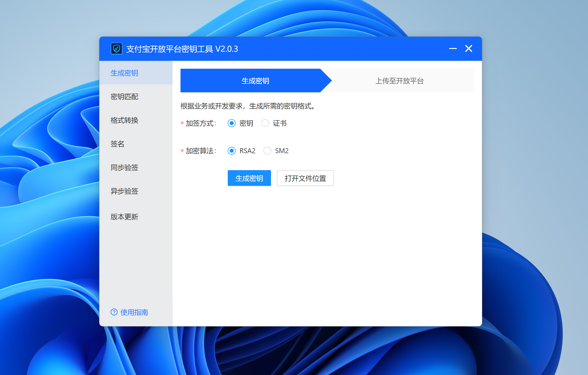Open the 格式转换 sidebar section
The height and width of the screenshot is (375, 588).
click(x=136, y=120)
